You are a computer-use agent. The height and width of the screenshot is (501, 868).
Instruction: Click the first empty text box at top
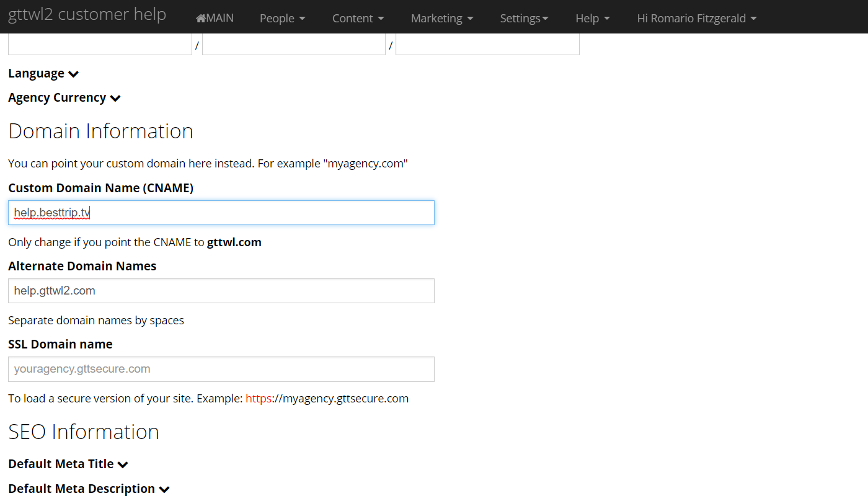100,45
